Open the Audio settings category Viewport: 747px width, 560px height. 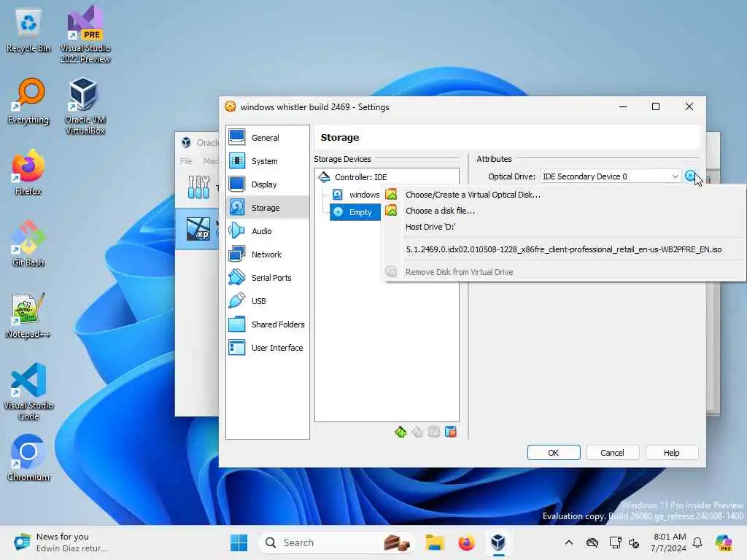coord(267,231)
